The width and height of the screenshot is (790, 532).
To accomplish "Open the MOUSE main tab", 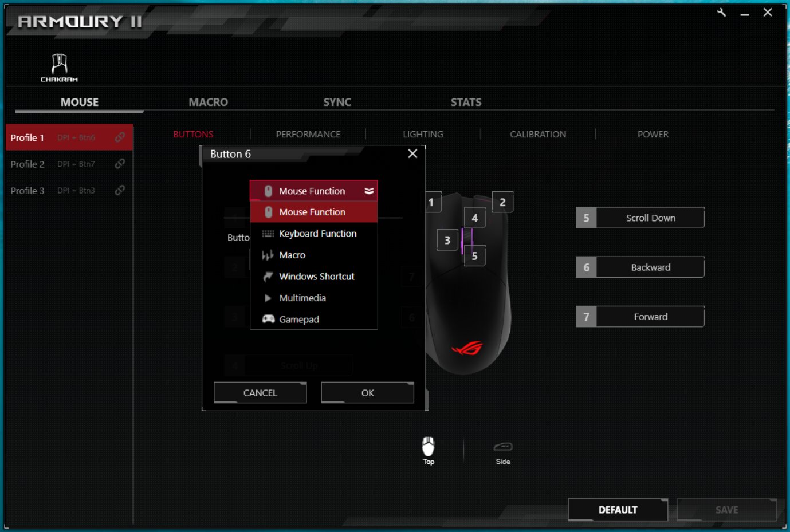I will tap(80, 102).
